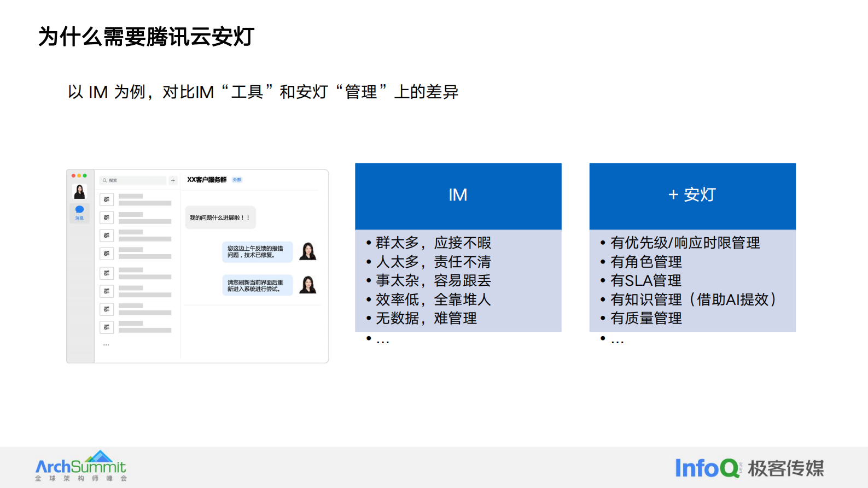Click the 搜索 search field in the IM mockup

(x=133, y=180)
